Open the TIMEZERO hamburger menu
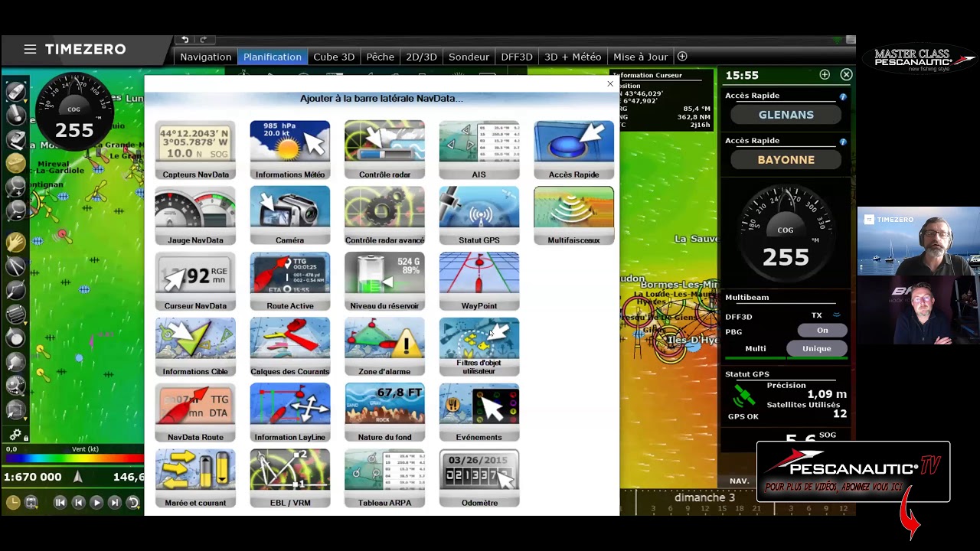The width and height of the screenshot is (980, 551). [x=30, y=49]
